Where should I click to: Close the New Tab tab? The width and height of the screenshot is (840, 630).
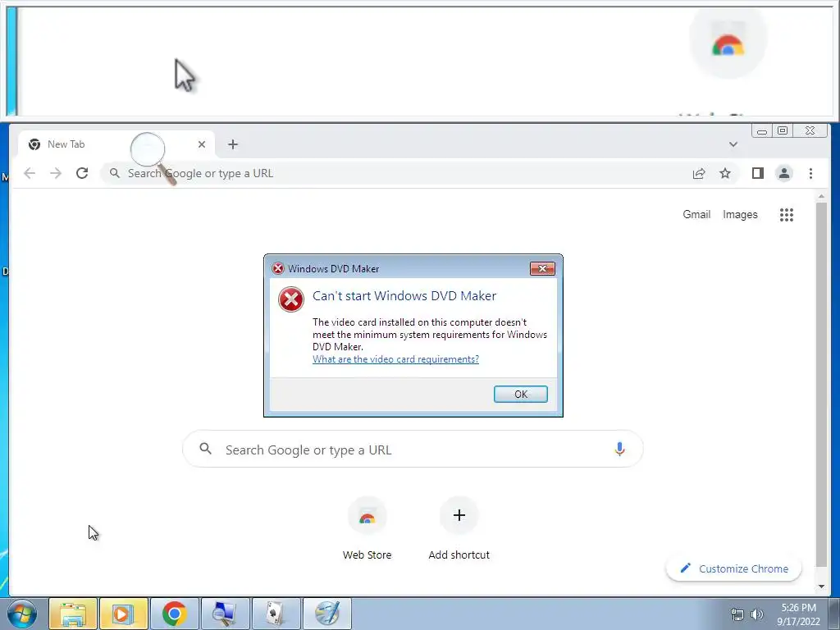pos(202,144)
